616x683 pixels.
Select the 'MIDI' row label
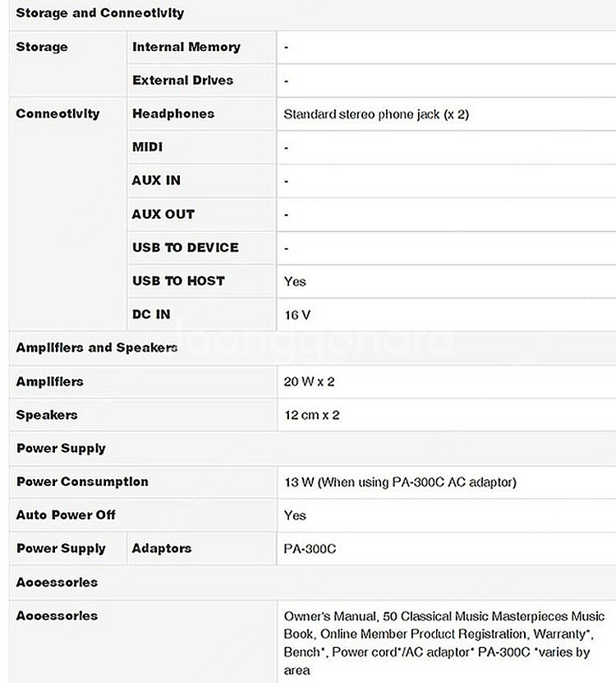tap(148, 147)
